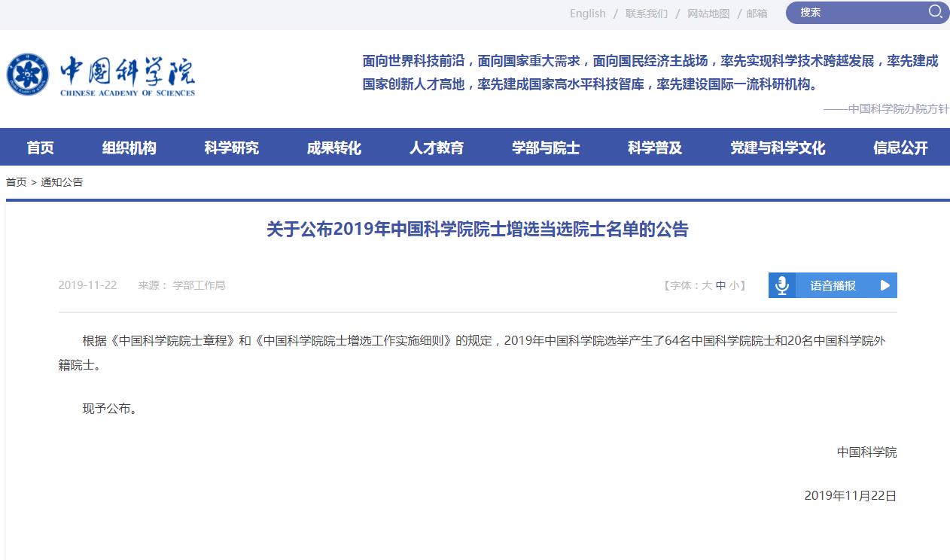Open 党建与科学文化 navigation item
Screen dimensions: 950x560
778,148
